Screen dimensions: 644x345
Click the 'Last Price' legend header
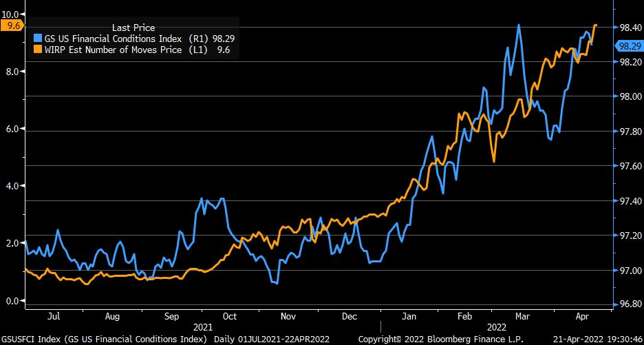[x=133, y=28]
